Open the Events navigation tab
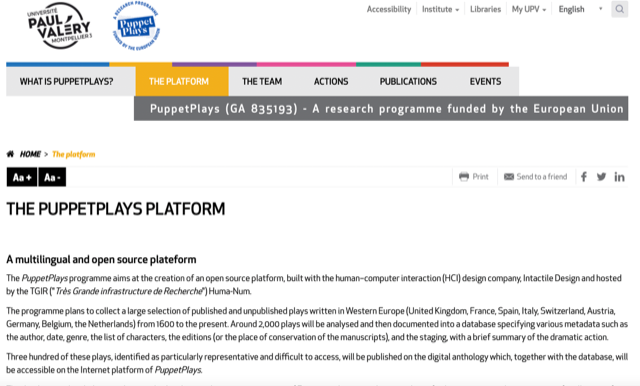This screenshot has height=386, width=640. coord(485,82)
